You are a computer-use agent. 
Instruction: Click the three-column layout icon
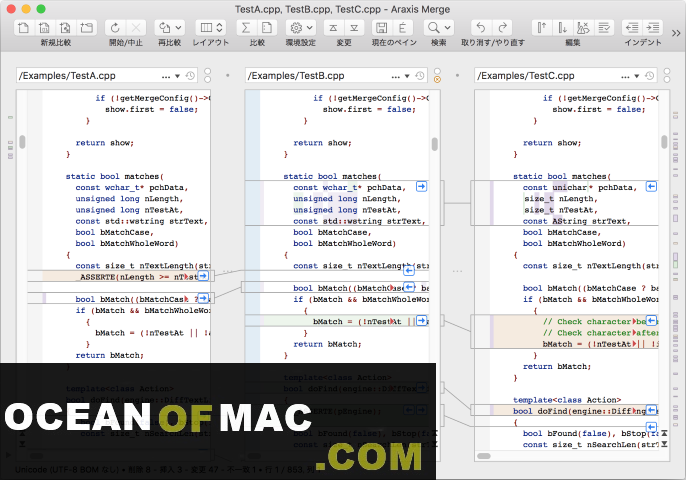click(206, 28)
